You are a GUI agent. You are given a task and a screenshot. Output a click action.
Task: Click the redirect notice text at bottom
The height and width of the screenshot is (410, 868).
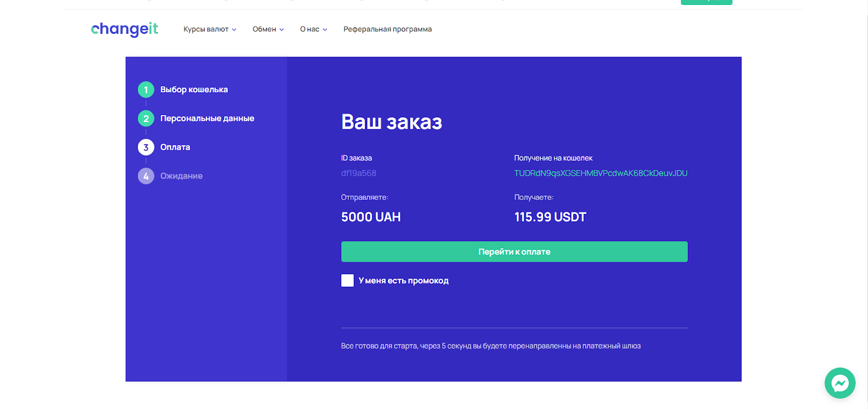coord(491,346)
